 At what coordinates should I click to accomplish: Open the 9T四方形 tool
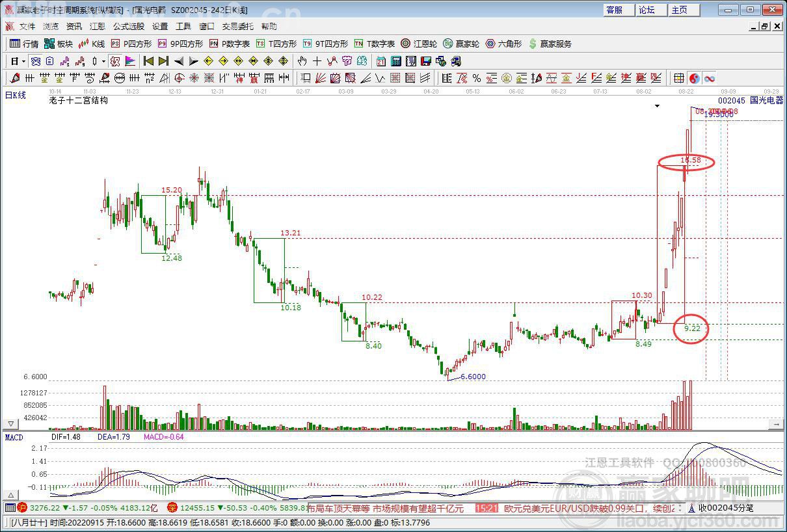[325, 44]
